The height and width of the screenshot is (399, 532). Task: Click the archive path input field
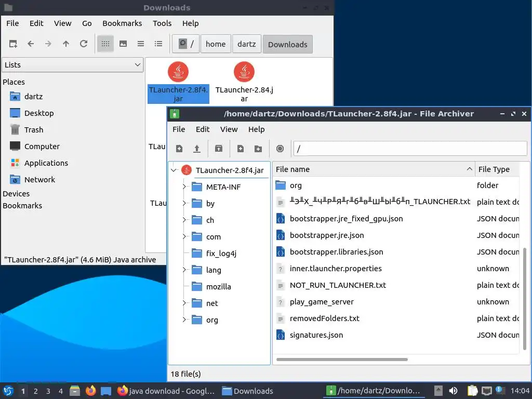click(x=410, y=149)
